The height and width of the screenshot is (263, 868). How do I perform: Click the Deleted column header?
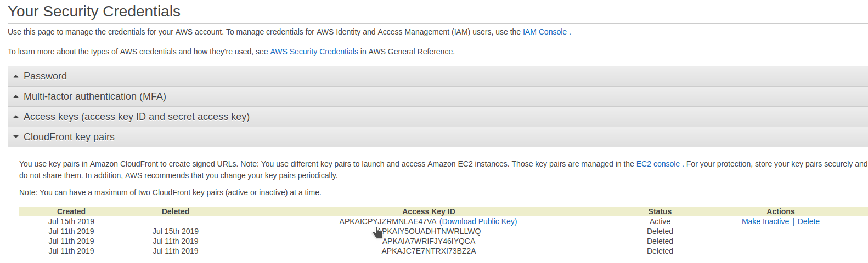click(x=176, y=212)
